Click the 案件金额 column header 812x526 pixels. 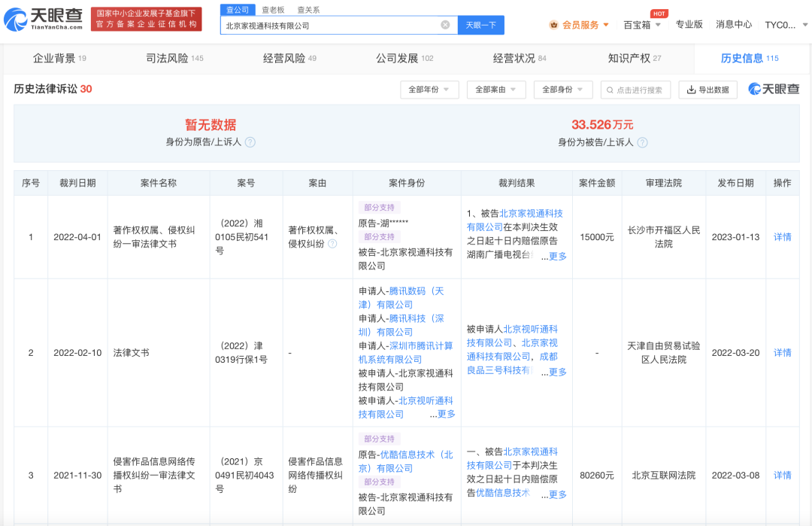[x=597, y=183]
